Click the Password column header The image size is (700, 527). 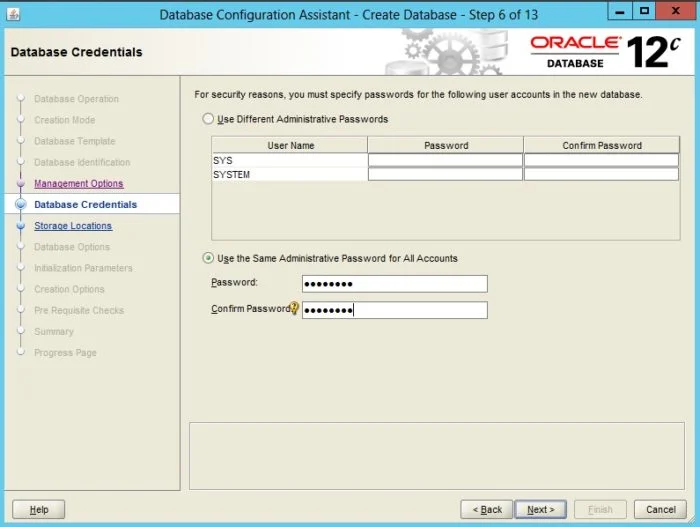[446, 145]
